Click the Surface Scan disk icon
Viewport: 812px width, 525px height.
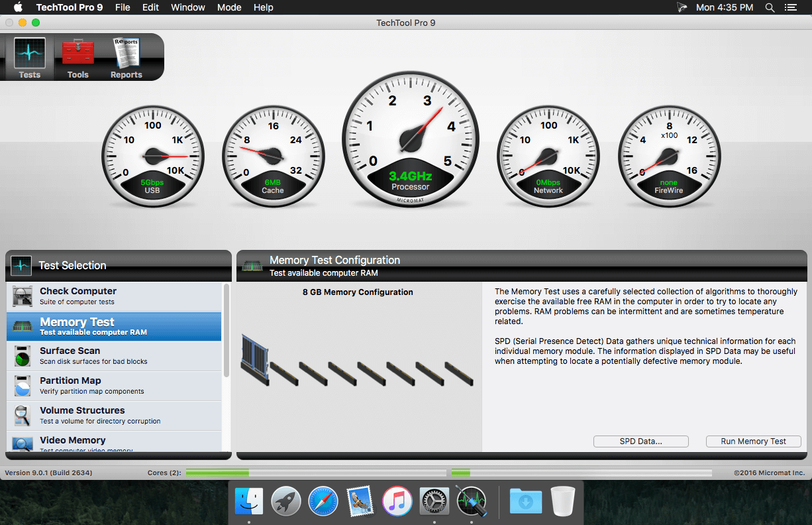pos(23,356)
